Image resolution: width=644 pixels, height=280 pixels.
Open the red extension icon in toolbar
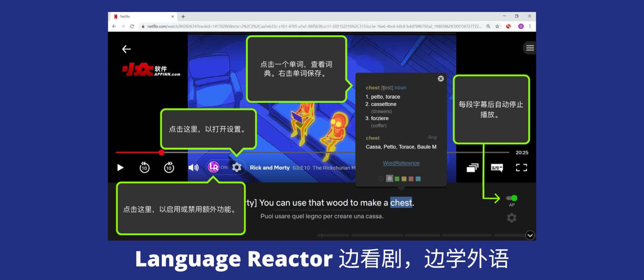coord(509,26)
